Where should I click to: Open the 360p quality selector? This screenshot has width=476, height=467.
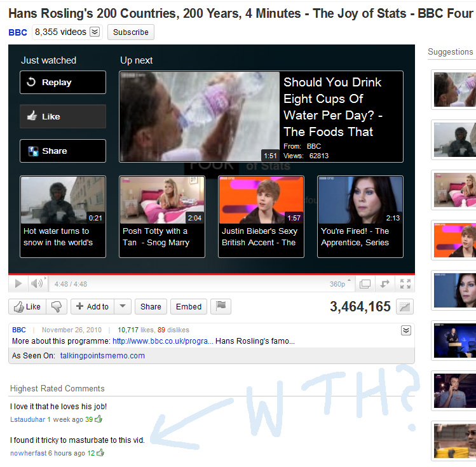[340, 284]
